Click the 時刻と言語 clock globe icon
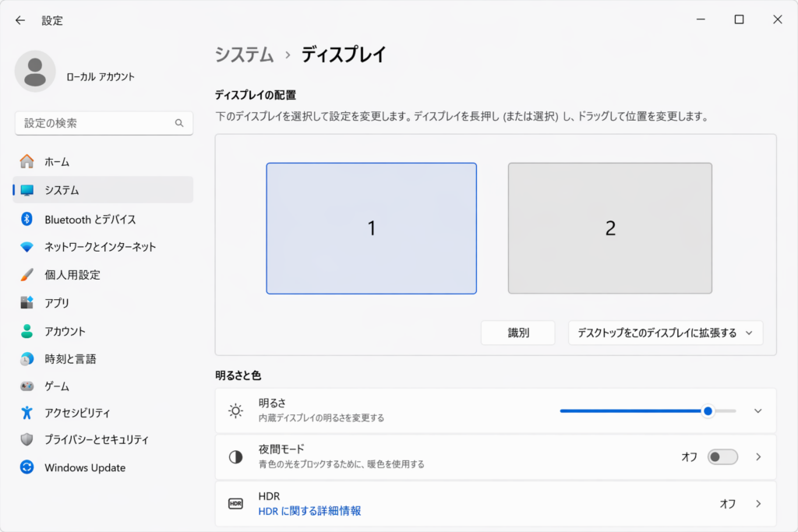Viewport: 798px width, 532px height. point(27,359)
